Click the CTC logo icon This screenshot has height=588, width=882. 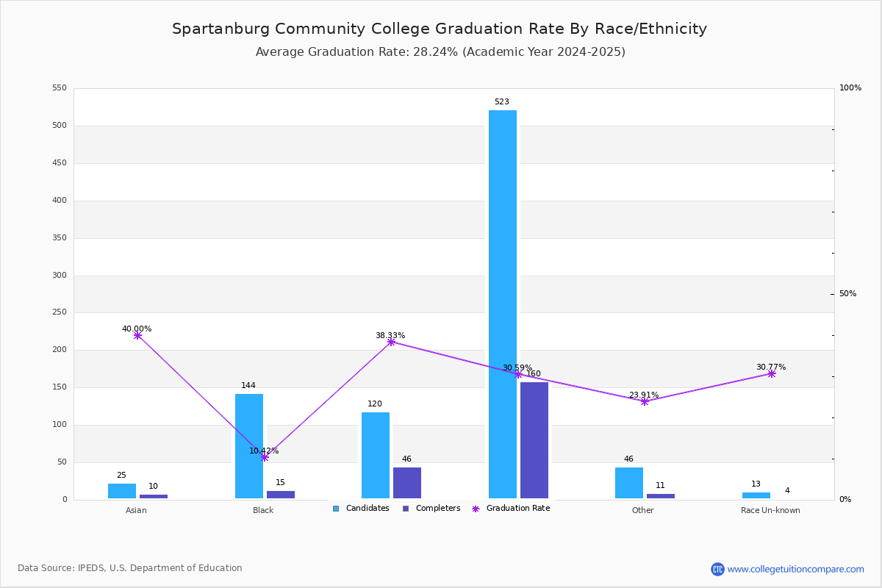click(x=717, y=569)
